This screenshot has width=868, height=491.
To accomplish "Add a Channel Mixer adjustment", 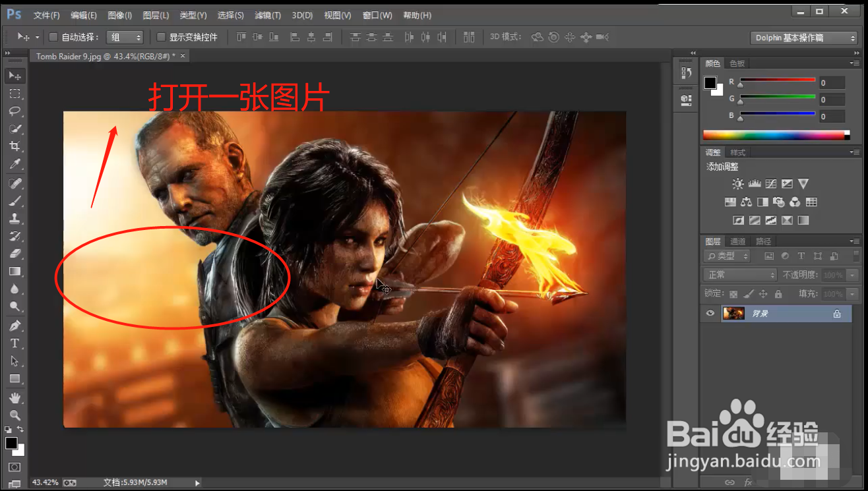I will tap(795, 202).
